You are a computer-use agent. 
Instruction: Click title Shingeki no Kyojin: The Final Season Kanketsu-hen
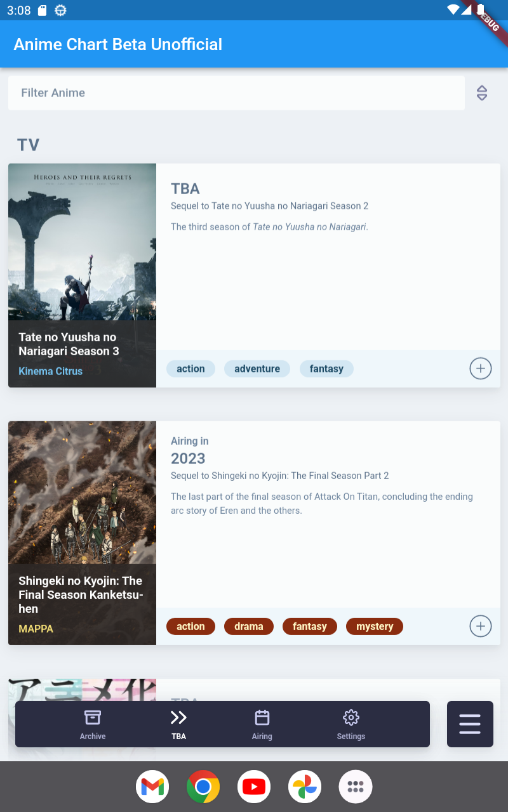[x=81, y=594]
